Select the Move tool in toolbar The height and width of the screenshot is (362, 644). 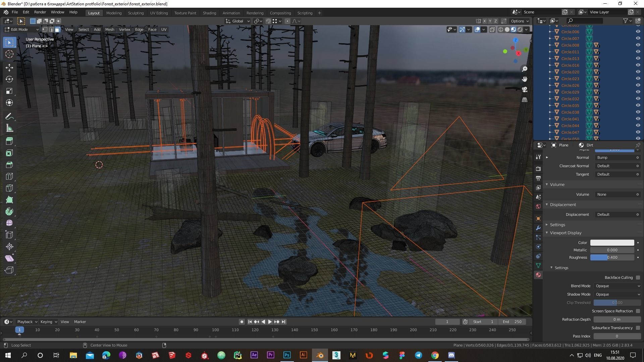point(9,68)
